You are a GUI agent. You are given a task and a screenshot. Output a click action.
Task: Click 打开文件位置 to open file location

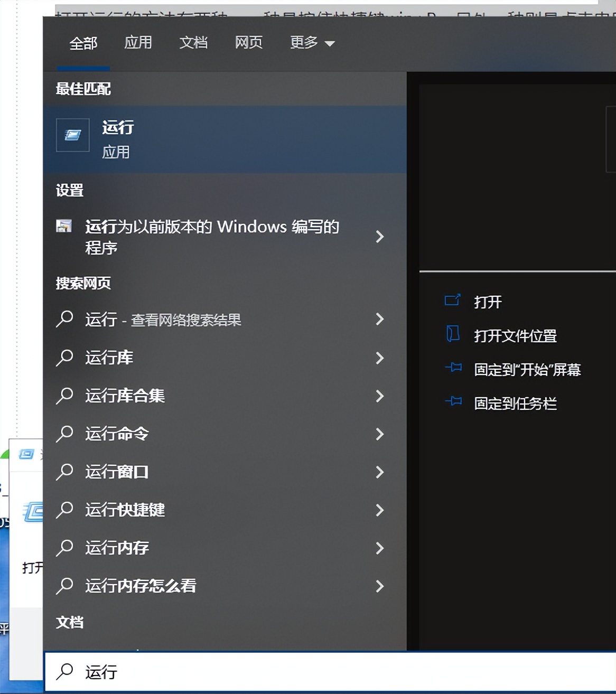pos(515,335)
